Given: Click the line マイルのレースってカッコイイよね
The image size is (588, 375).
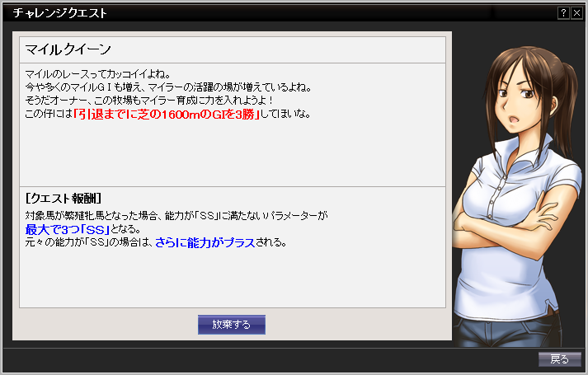Looking at the screenshot, I should pos(98,74).
